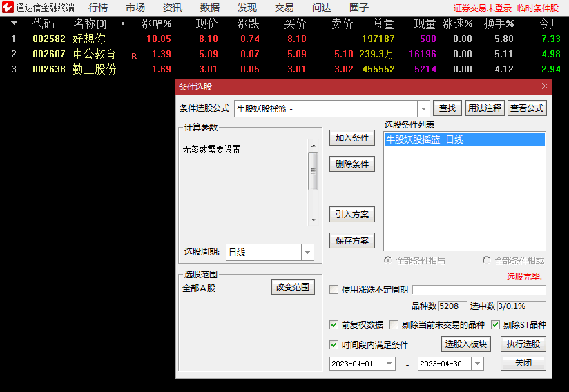Click the 选股周期 日线 field
This screenshot has height=392, width=569.
[x=264, y=253]
